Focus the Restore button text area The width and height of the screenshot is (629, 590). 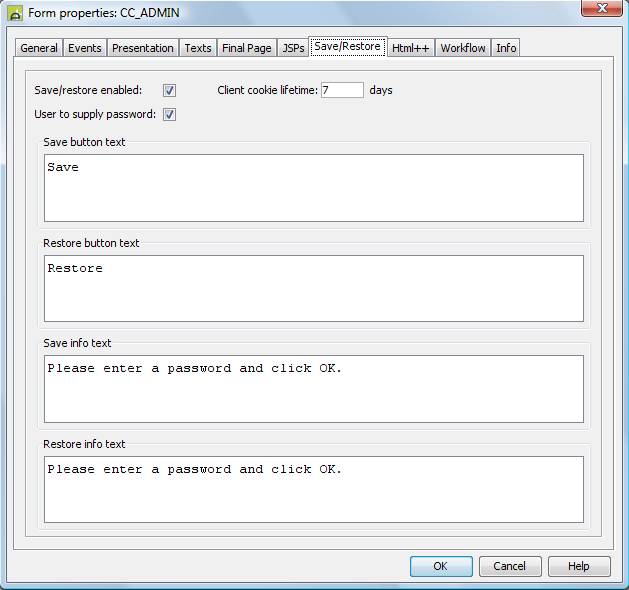point(313,288)
